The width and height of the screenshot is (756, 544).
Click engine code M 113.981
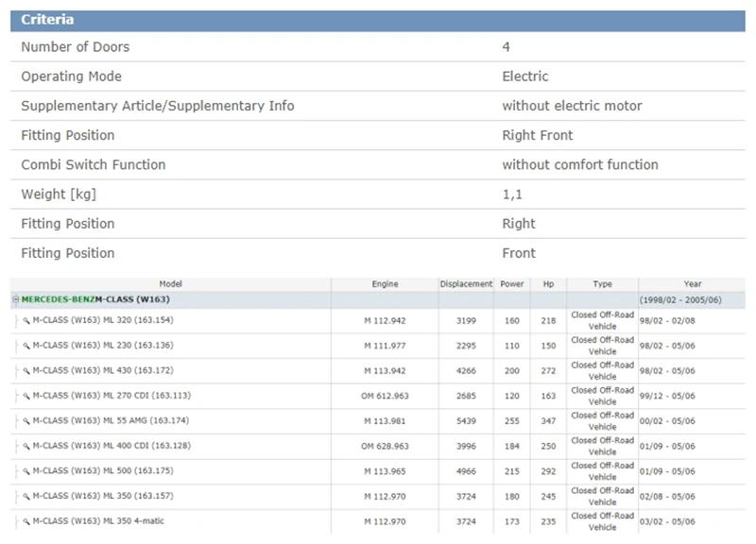[x=385, y=420]
